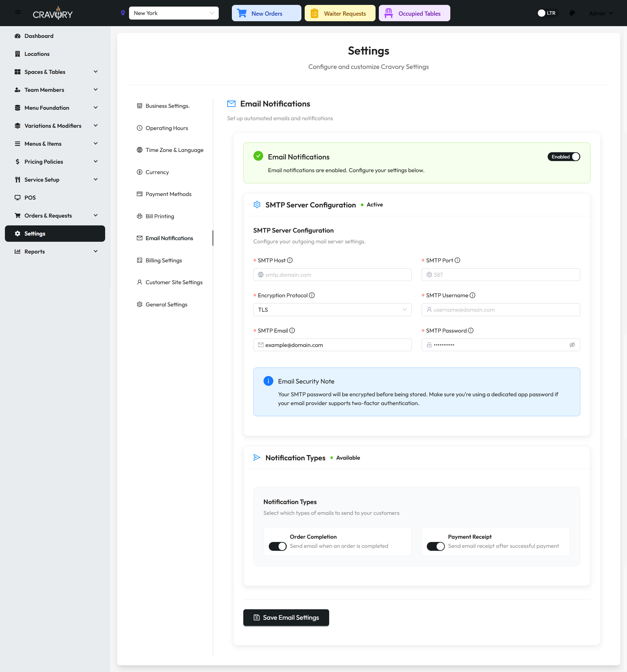627x672 pixels.
Task: Expand the Variations & Modifiers menu
Action: tap(55, 126)
